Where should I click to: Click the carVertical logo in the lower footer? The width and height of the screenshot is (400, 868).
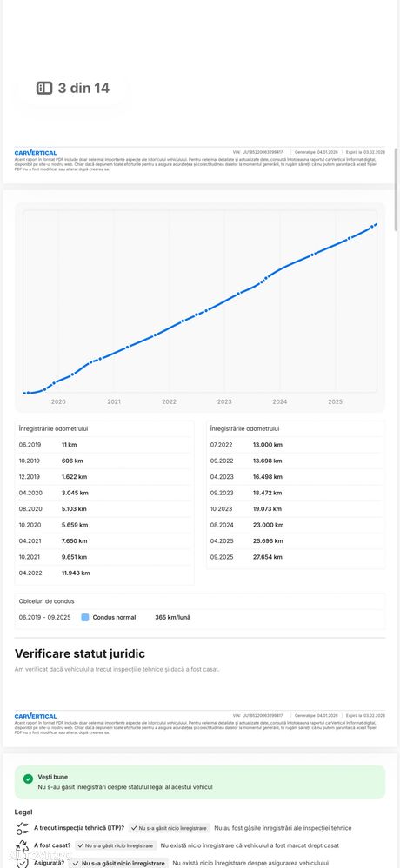pos(36,716)
